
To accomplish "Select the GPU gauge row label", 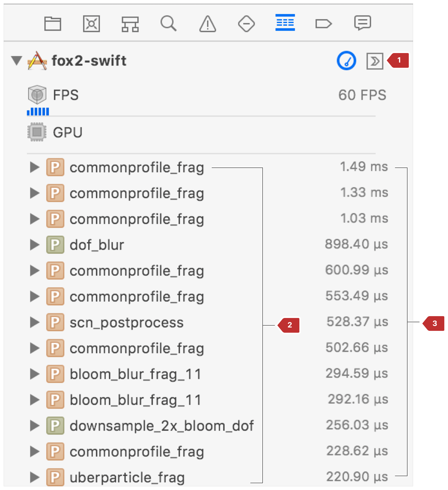I will tap(68, 132).
